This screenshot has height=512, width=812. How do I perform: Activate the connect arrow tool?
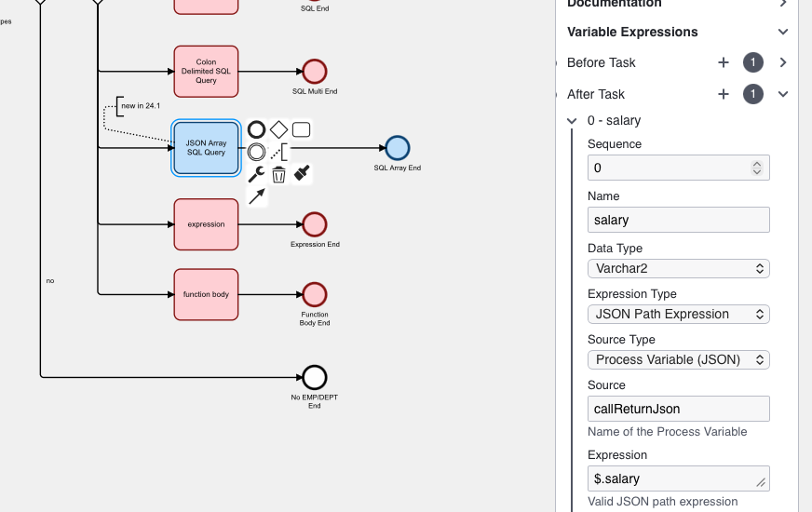(257, 196)
